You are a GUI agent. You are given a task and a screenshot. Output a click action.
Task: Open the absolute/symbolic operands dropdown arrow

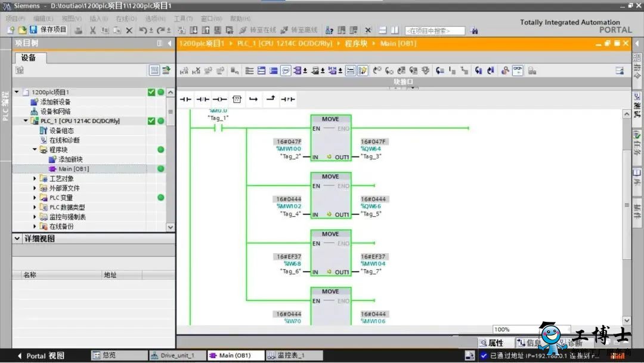[x=305, y=71]
